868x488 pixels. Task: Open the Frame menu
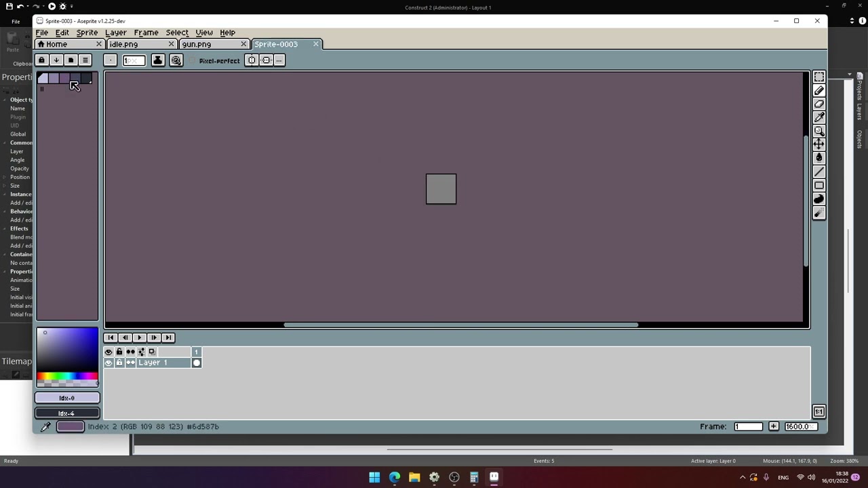(x=146, y=33)
